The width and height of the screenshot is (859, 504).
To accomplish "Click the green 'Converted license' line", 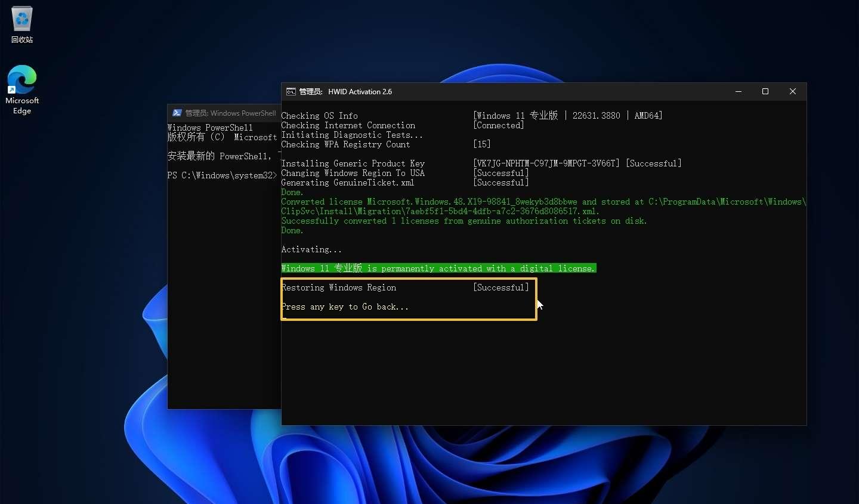I will coord(543,202).
